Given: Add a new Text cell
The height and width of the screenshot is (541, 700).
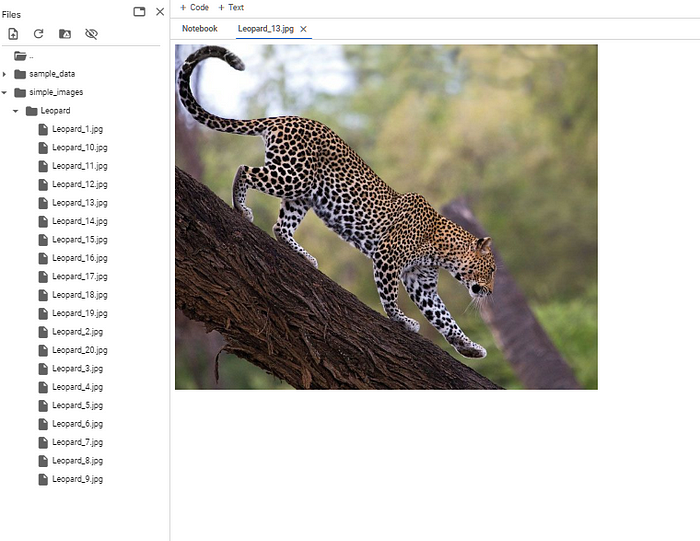Looking at the screenshot, I should click(231, 8).
